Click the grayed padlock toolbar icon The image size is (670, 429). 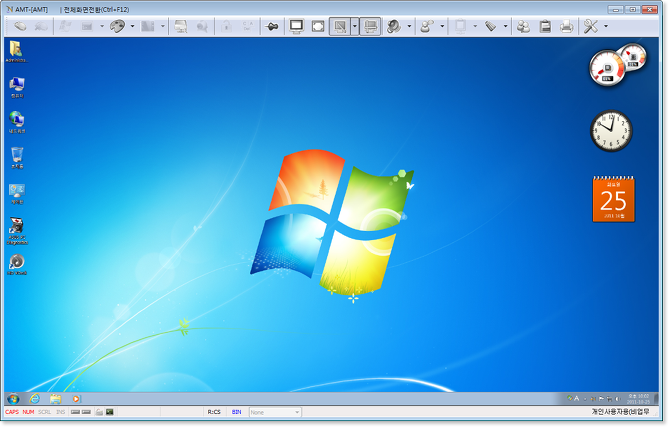[x=226, y=26]
